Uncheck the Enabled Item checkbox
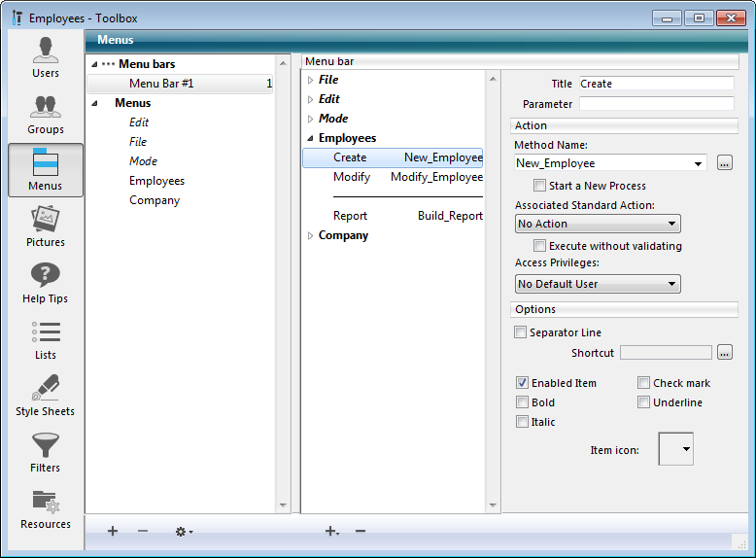Screen dimensions: 756x558 point(523,383)
